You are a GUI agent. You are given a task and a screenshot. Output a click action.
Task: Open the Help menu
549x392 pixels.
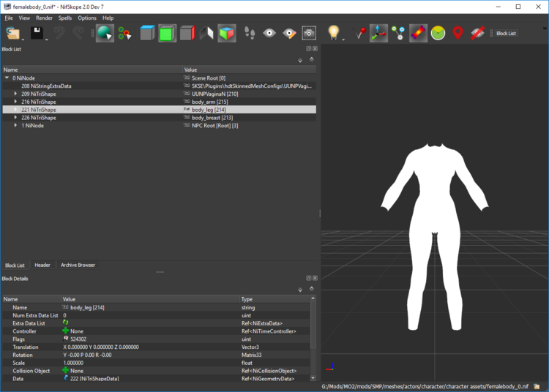tap(108, 18)
